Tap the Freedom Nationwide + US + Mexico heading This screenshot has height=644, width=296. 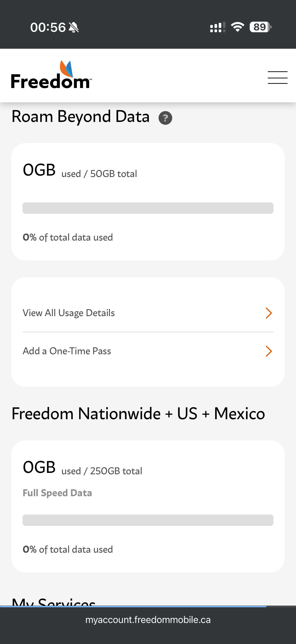click(138, 414)
